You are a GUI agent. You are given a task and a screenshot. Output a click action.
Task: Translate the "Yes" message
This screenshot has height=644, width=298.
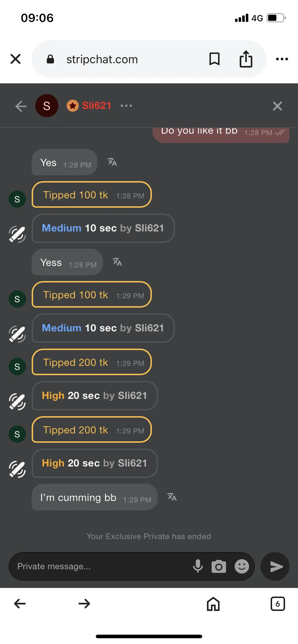(x=112, y=162)
